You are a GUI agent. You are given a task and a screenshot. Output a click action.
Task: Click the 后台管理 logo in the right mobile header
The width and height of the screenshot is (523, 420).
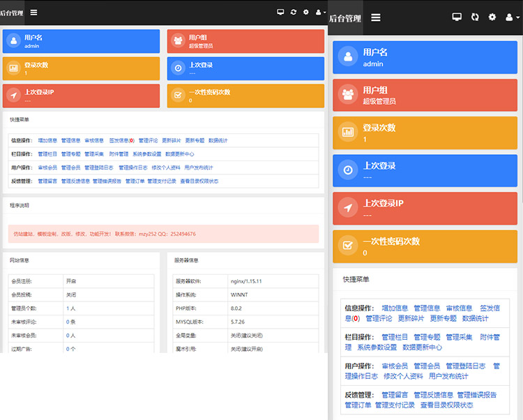[x=345, y=17]
